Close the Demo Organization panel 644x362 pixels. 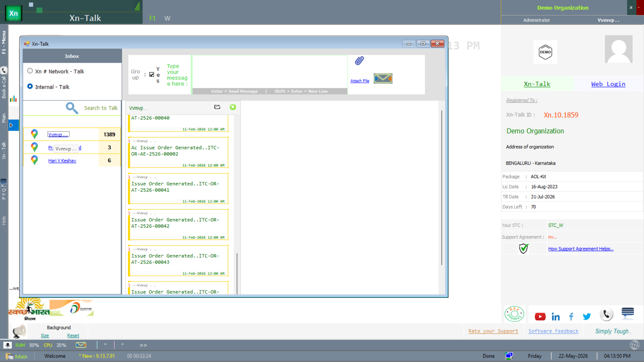click(631, 7)
